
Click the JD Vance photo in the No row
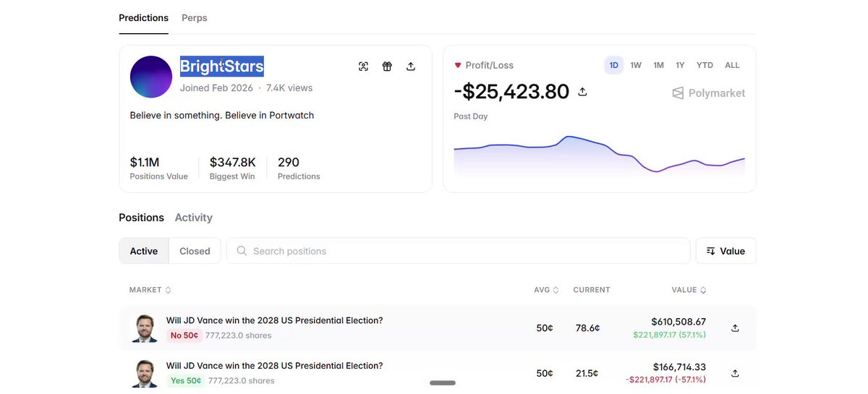(x=145, y=328)
